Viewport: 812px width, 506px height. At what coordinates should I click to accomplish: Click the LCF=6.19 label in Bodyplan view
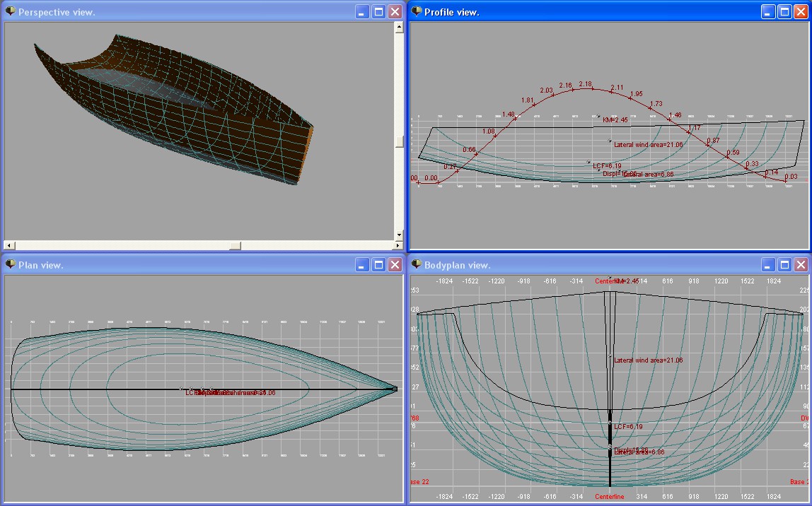click(x=628, y=426)
